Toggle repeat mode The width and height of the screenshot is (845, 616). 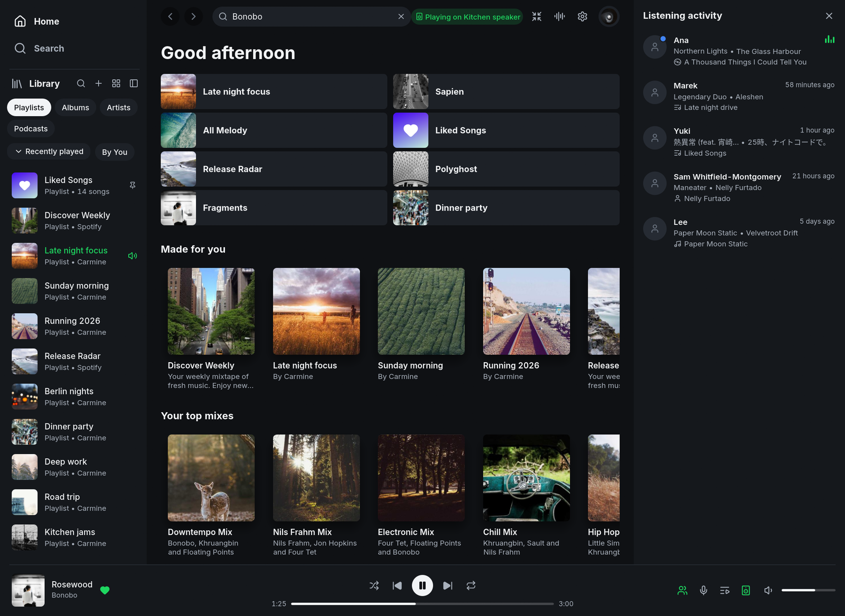pos(471,585)
